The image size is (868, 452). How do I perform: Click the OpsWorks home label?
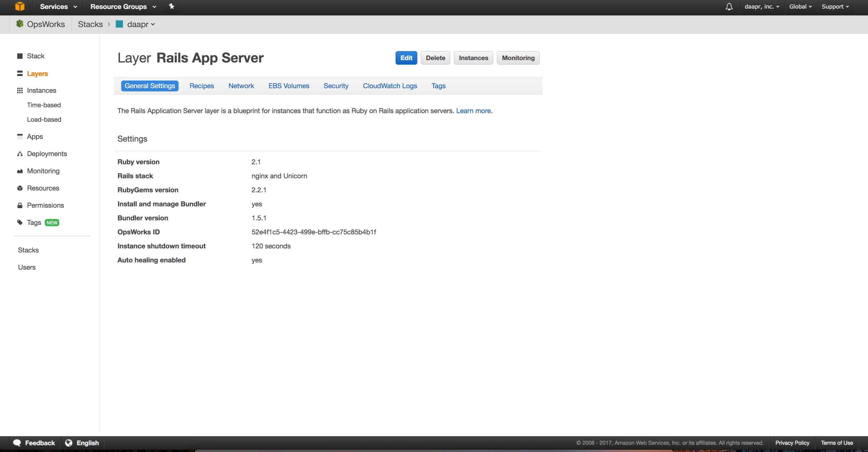click(46, 24)
